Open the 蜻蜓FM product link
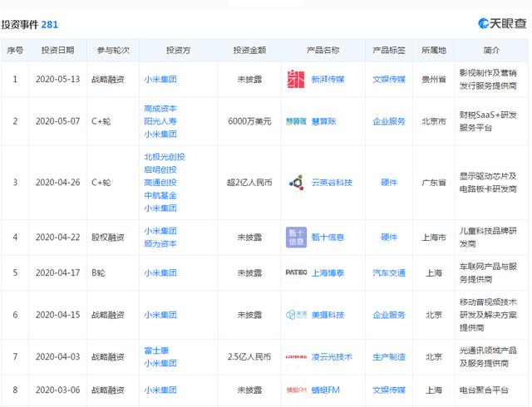The width and height of the screenshot is (532, 407). coord(325,390)
